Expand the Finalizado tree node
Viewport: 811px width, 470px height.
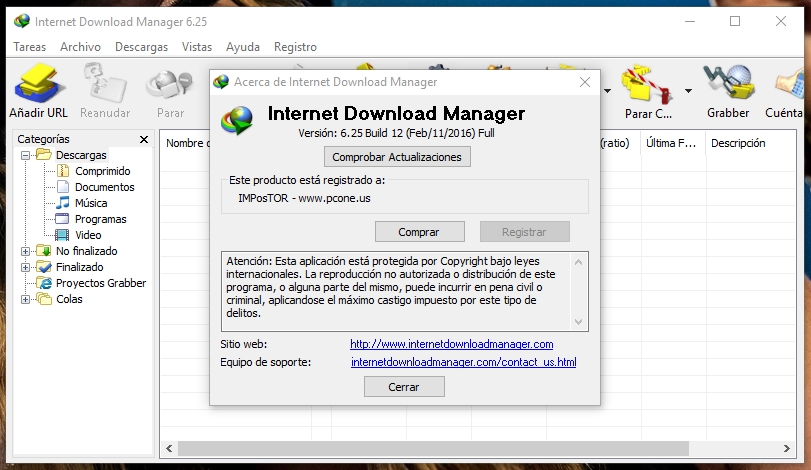[25, 267]
